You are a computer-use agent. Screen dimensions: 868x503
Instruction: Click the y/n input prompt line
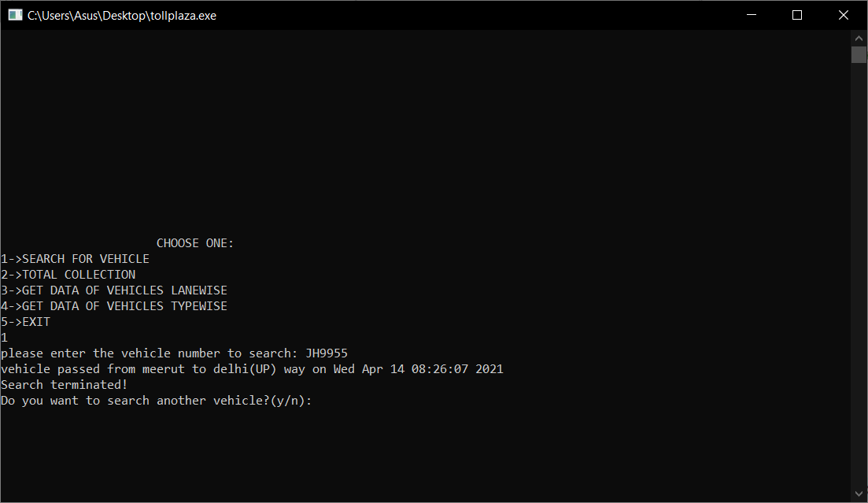pyautogui.click(x=157, y=400)
